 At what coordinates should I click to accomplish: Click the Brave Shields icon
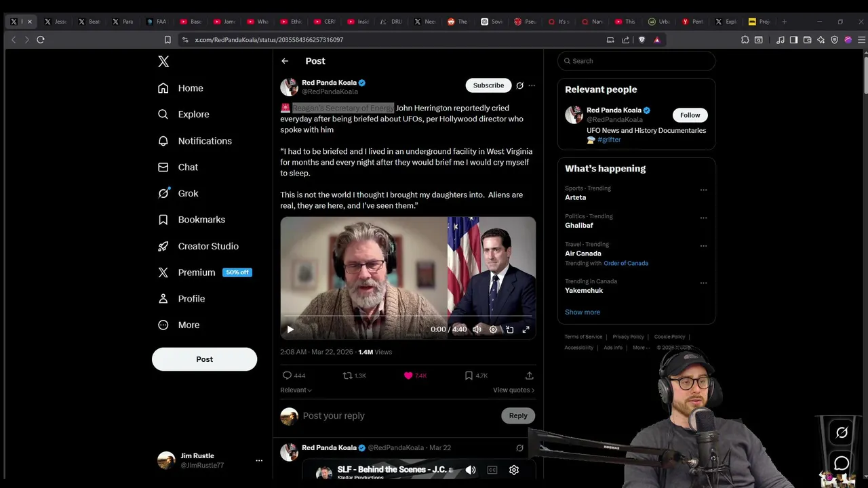[x=642, y=40]
